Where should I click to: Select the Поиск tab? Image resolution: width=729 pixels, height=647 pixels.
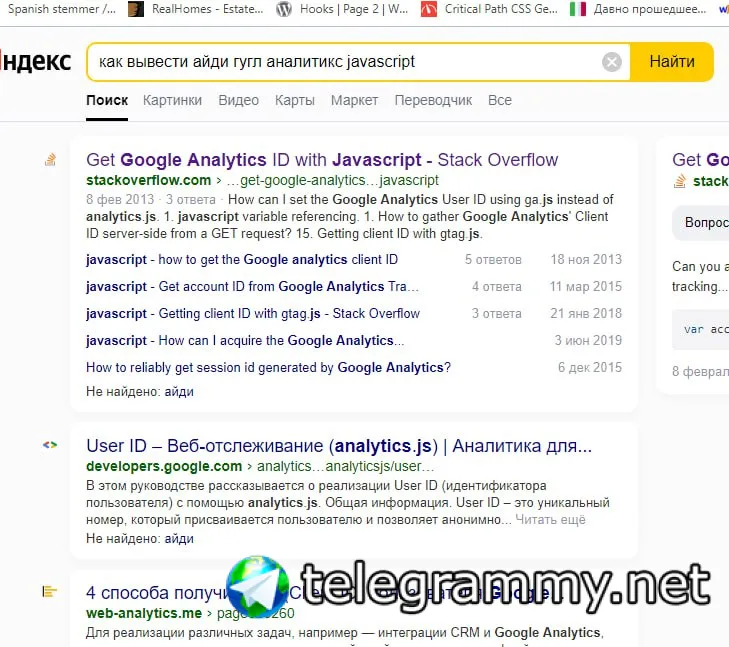coord(107,100)
